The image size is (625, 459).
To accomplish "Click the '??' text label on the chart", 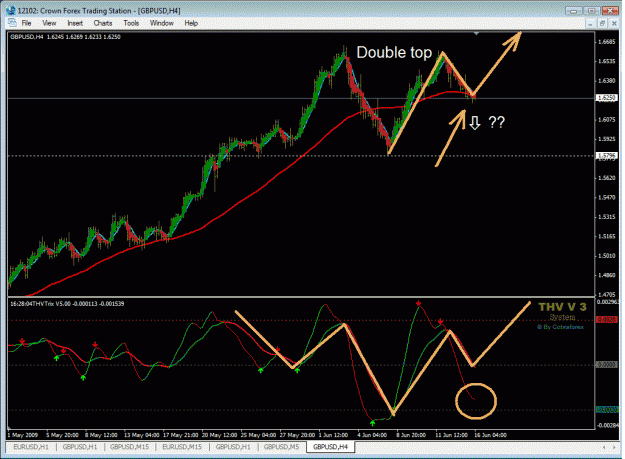I will 497,122.
